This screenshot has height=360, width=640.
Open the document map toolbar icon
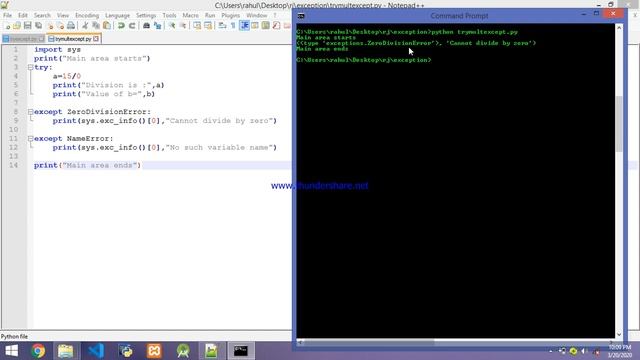pyautogui.click(x=266, y=26)
